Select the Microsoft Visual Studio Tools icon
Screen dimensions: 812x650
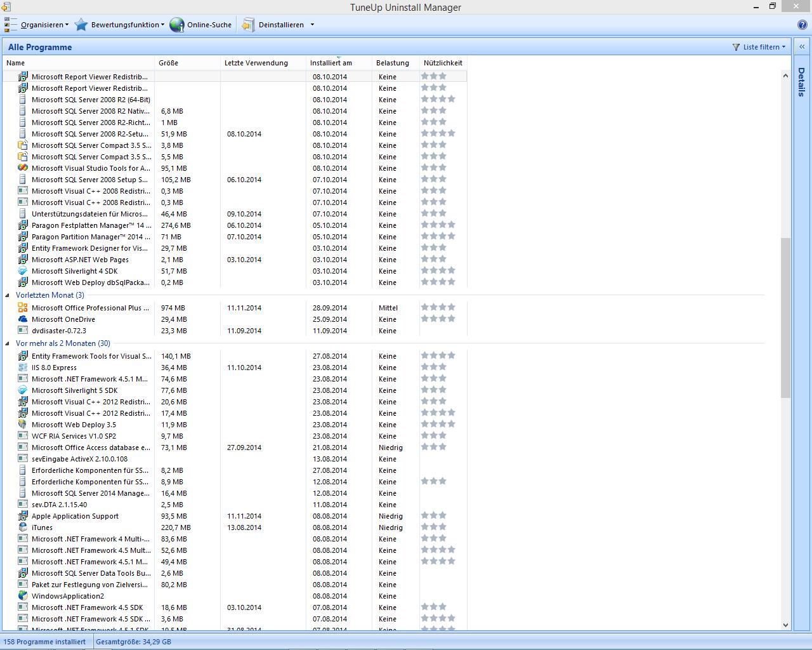23,168
